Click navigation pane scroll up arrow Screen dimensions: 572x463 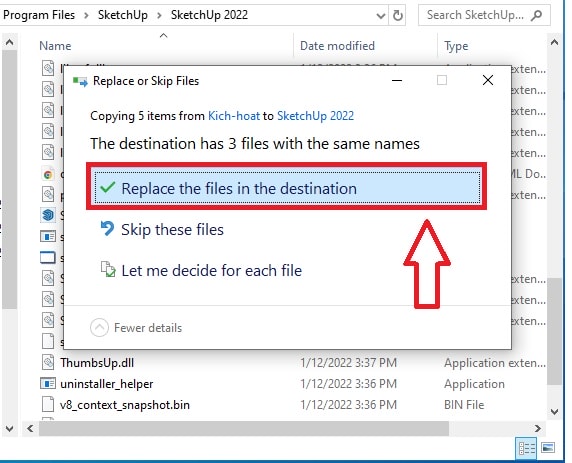(x=9, y=43)
